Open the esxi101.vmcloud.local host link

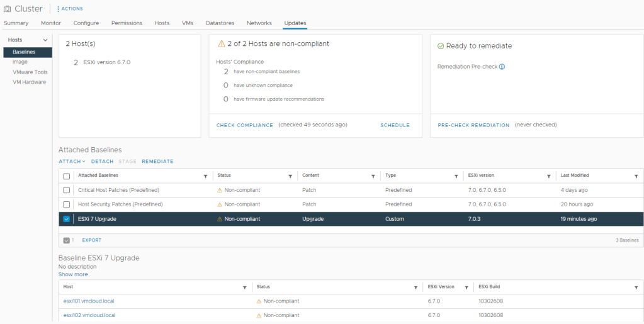click(x=89, y=301)
